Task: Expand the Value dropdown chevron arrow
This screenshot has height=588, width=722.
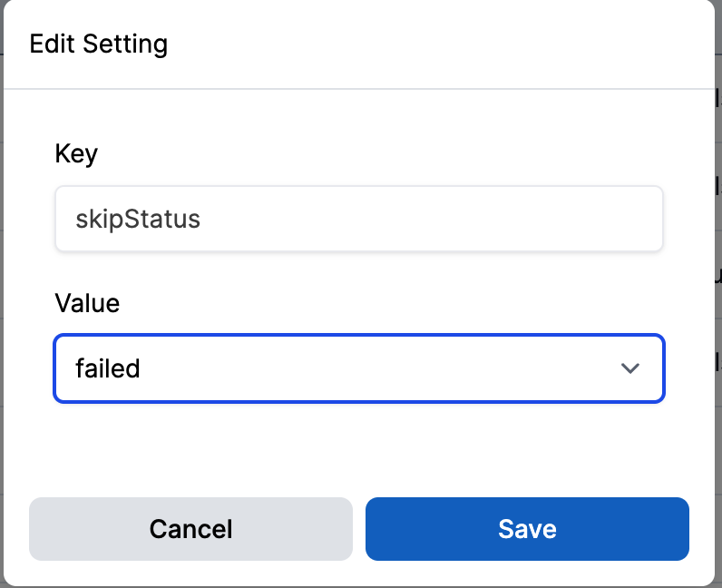Action: click(x=629, y=368)
